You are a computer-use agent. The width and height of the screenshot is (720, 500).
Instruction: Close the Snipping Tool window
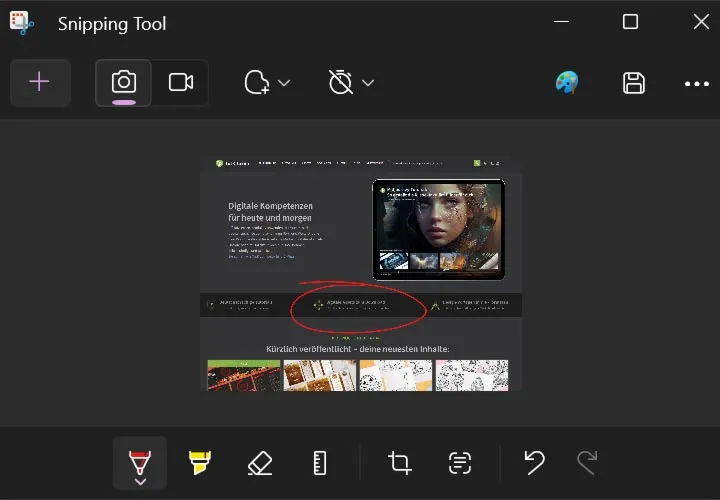coord(701,22)
